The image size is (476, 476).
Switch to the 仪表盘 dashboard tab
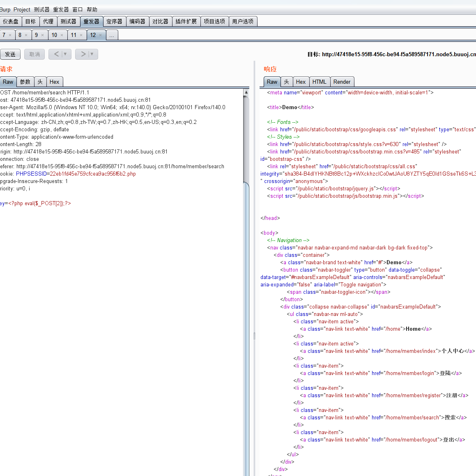11,21
